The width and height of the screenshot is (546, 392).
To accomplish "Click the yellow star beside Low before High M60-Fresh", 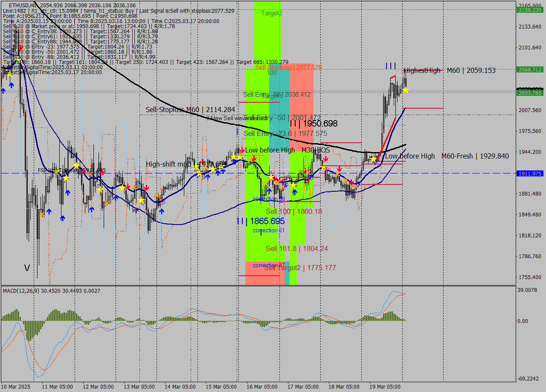I will click(374, 159).
